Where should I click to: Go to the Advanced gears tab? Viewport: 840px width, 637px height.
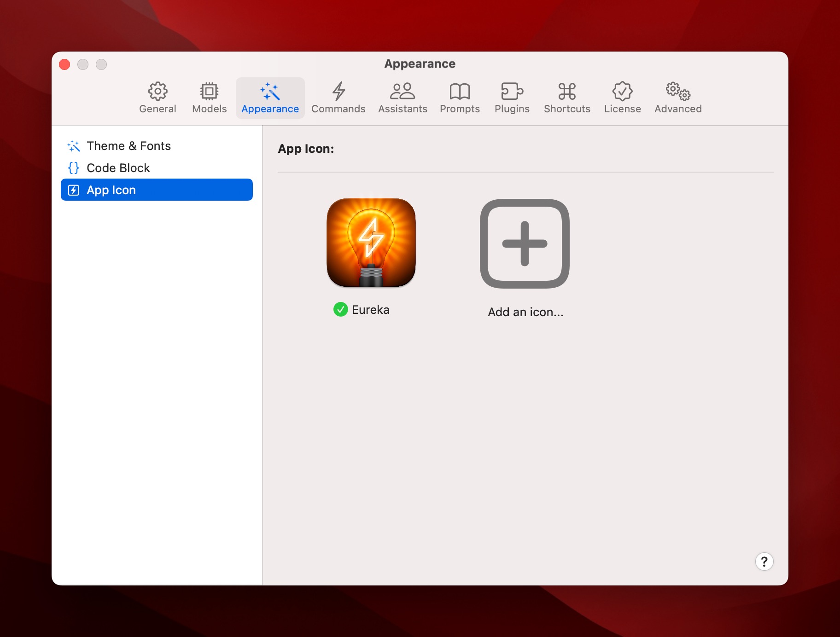[x=678, y=98]
